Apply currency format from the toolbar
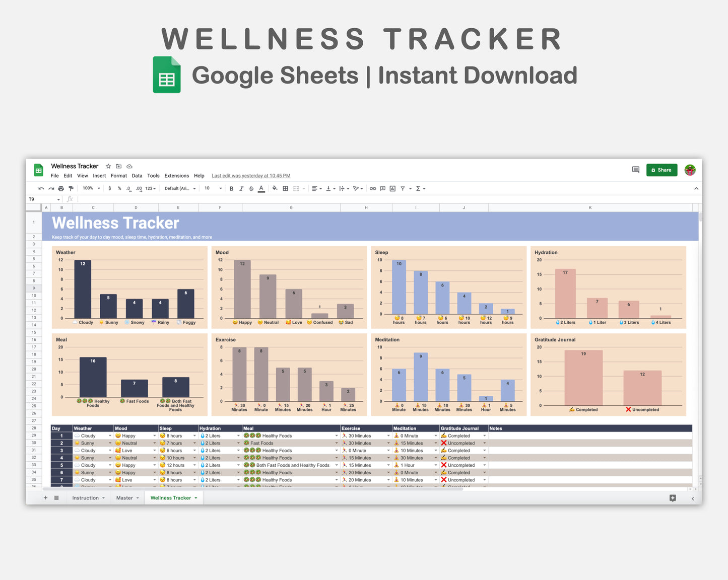This screenshot has height=580, width=728. coord(110,188)
